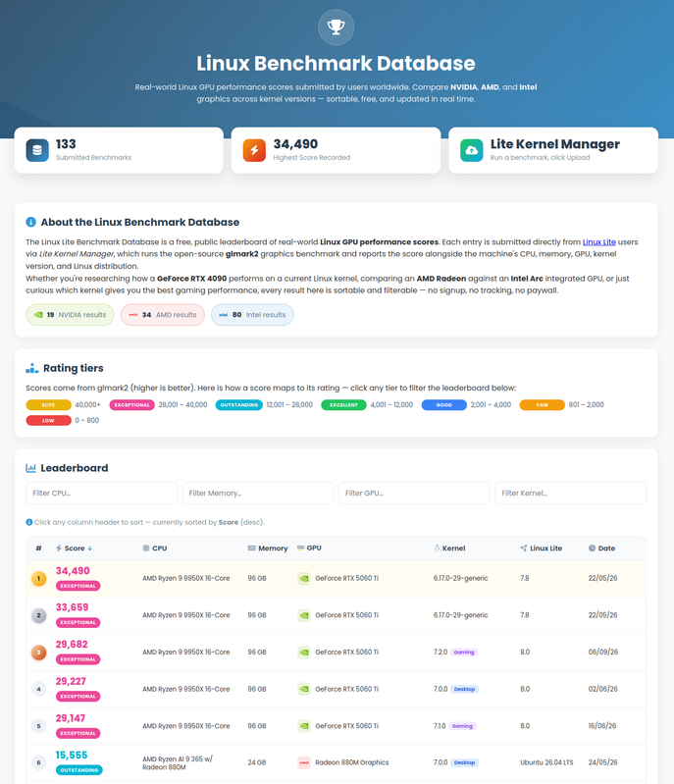This screenshot has width=674, height=784.
Task: Click the NVIDIA logo in the first leaderboard row
Action: pos(304,579)
